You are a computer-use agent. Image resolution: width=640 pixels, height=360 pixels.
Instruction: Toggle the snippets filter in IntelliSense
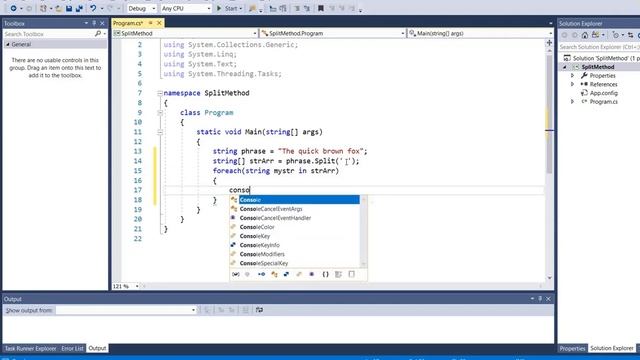(x=351, y=274)
